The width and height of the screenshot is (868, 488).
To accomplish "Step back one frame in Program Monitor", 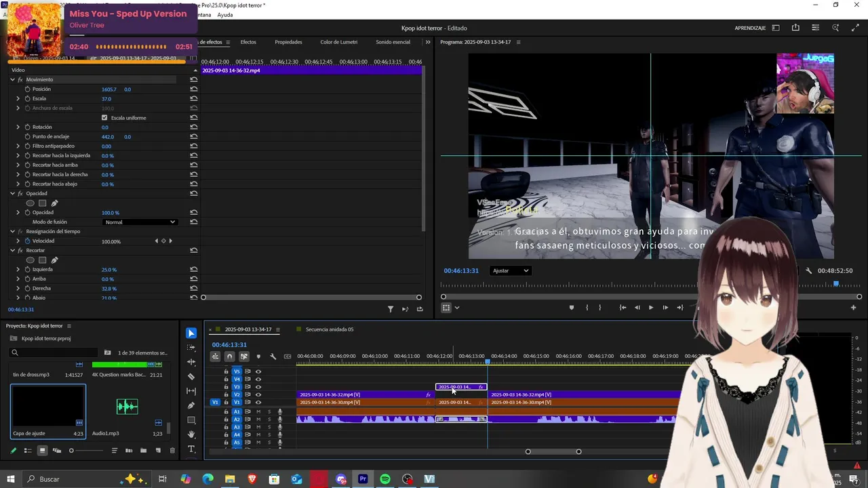I will pyautogui.click(x=637, y=308).
